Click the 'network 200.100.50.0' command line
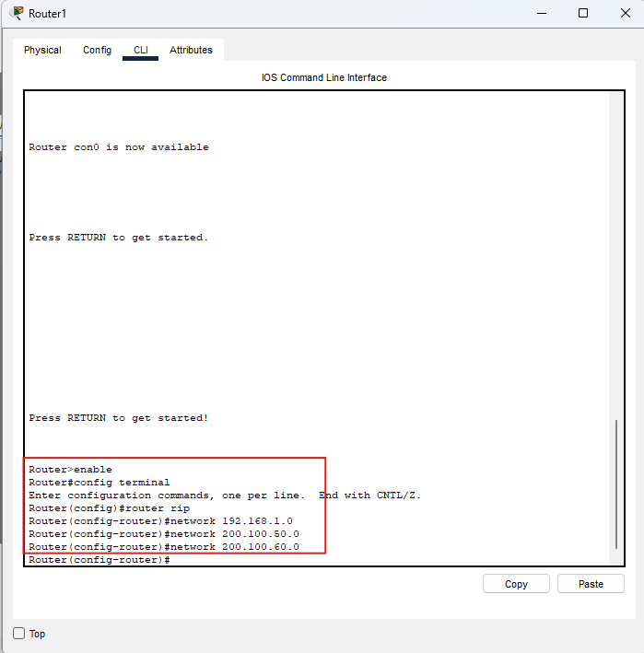Screen dimensions: 644x653 click(x=164, y=534)
